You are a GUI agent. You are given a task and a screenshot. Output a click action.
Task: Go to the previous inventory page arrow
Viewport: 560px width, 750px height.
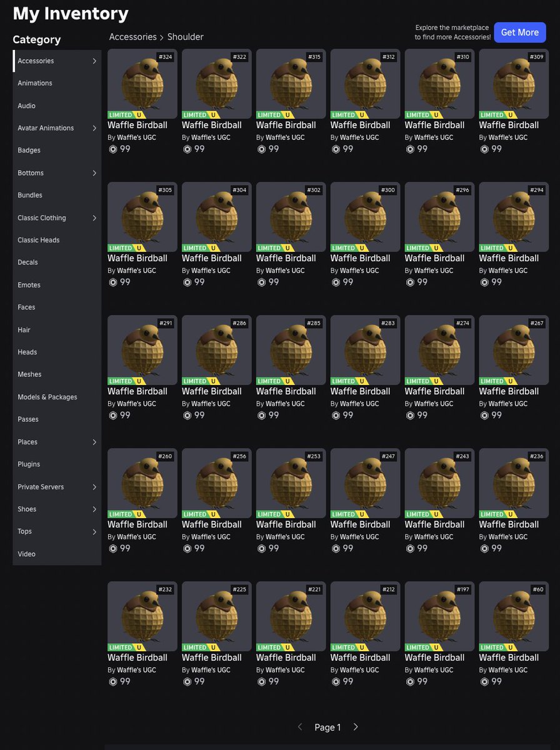(x=300, y=727)
